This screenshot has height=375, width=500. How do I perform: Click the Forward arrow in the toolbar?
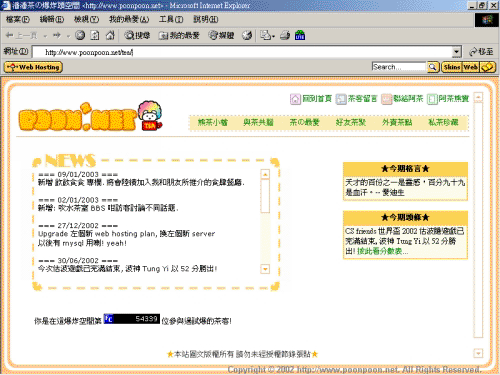(57, 35)
